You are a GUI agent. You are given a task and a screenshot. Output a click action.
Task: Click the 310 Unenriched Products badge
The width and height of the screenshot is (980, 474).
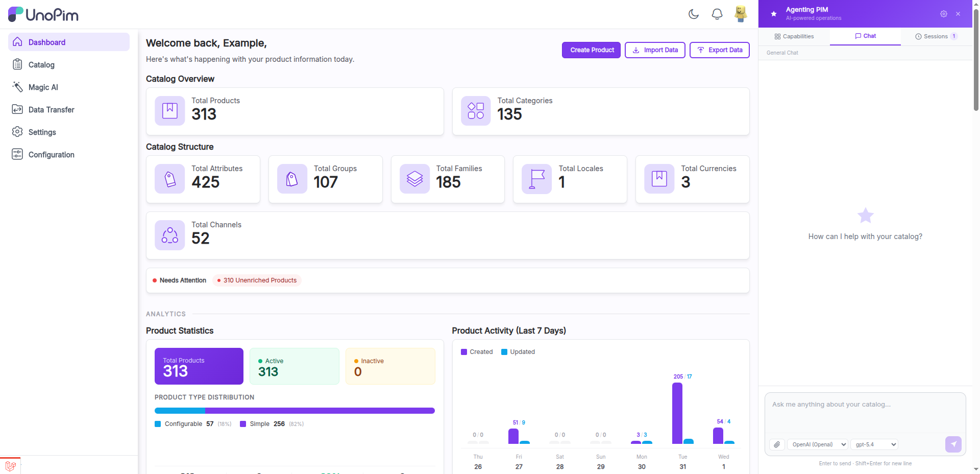(257, 280)
